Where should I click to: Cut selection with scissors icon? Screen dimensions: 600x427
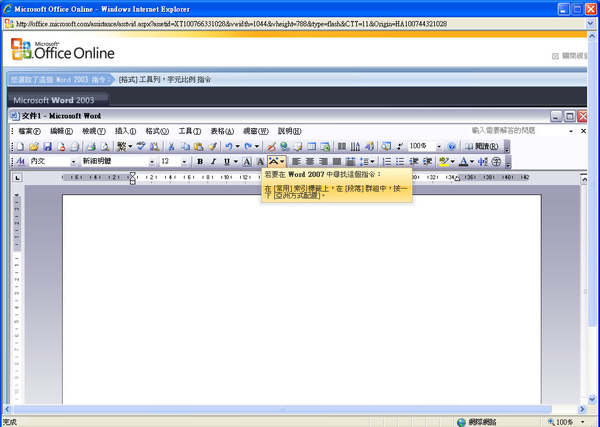171,147
